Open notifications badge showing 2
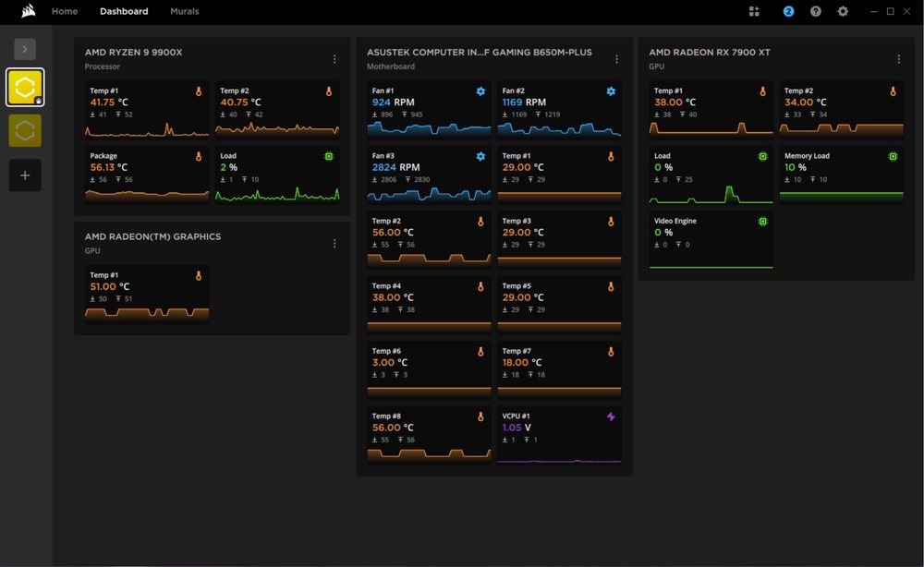 pos(788,11)
